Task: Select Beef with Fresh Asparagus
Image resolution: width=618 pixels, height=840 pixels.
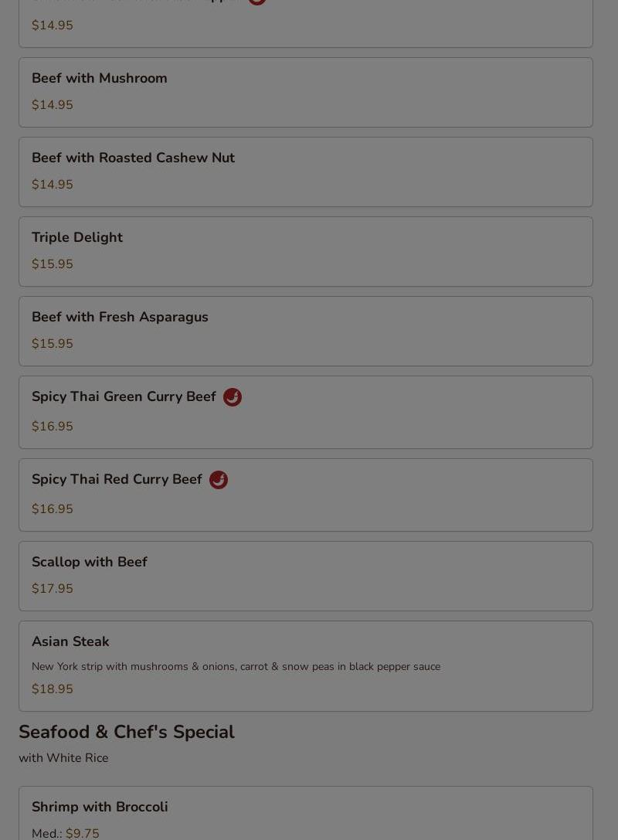Action: (306, 331)
